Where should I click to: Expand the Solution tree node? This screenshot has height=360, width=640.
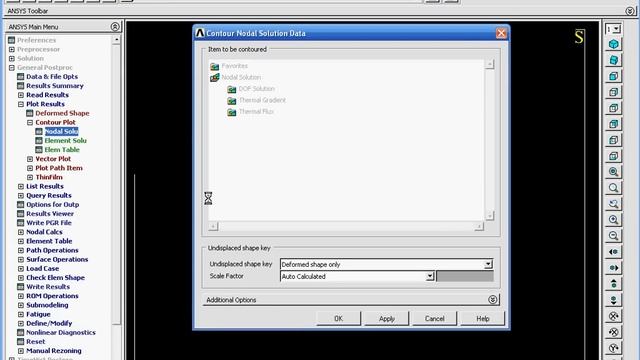click(x=12, y=58)
